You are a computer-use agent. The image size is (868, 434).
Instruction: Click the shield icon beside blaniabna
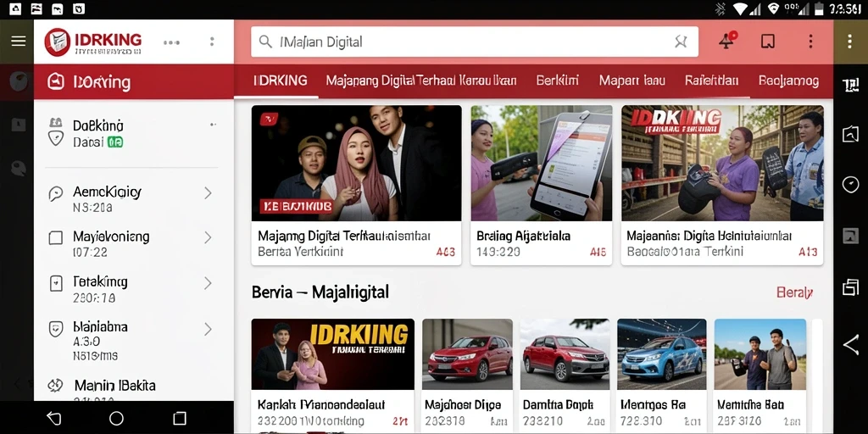click(x=56, y=330)
